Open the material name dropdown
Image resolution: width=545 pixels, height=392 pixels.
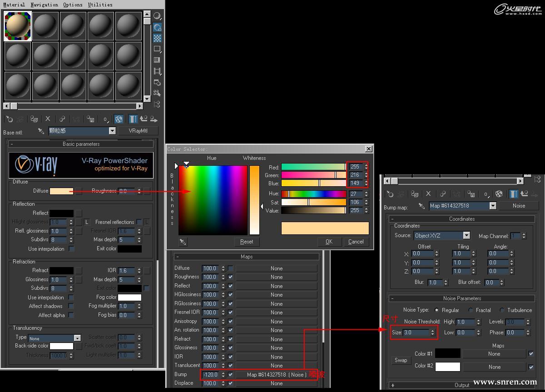(112, 131)
